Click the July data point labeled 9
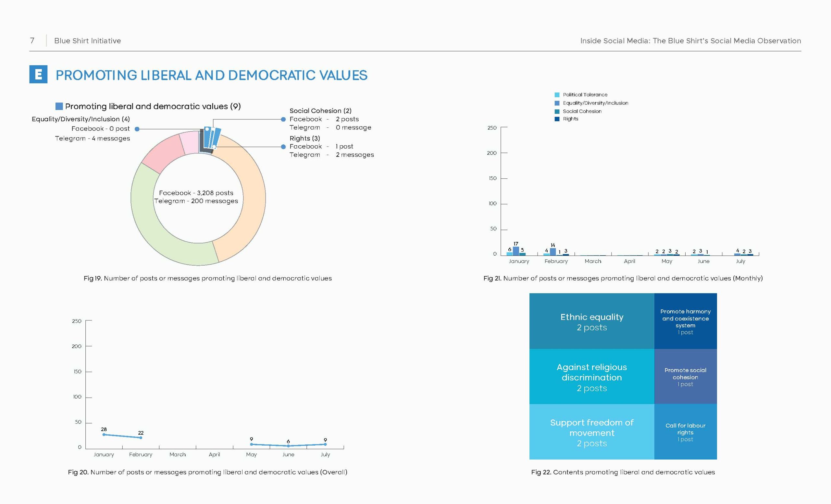The image size is (831, 504). pos(325,444)
